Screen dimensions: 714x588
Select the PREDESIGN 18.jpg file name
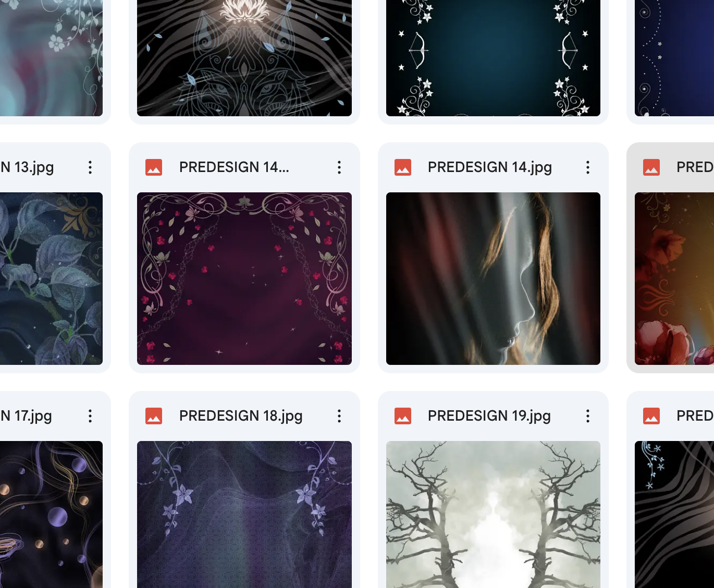[241, 416]
